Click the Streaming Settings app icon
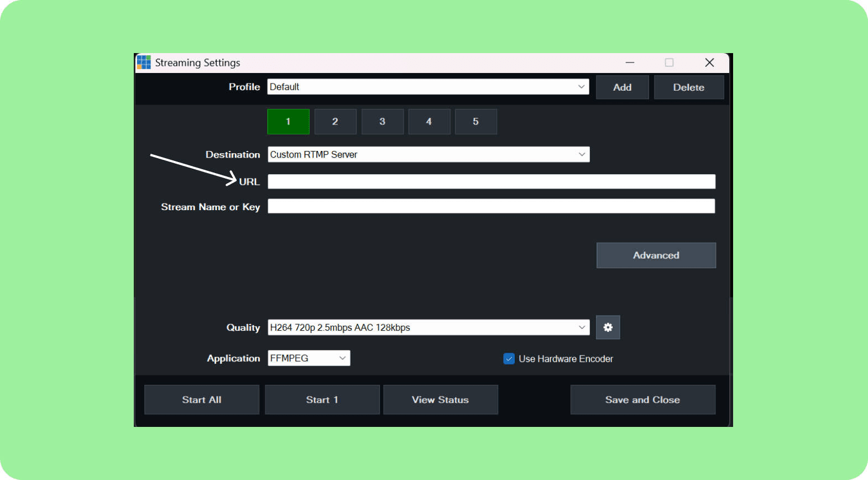868x480 pixels. (x=144, y=62)
